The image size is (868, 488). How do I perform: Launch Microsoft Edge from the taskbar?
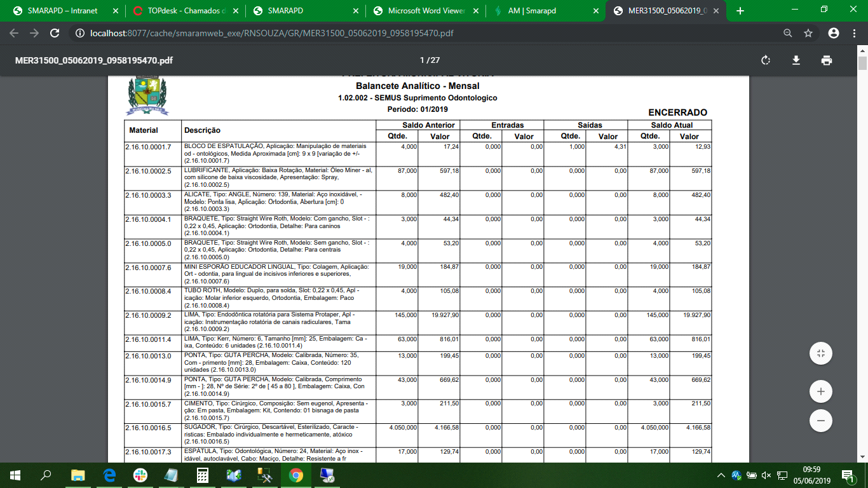coord(109,475)
